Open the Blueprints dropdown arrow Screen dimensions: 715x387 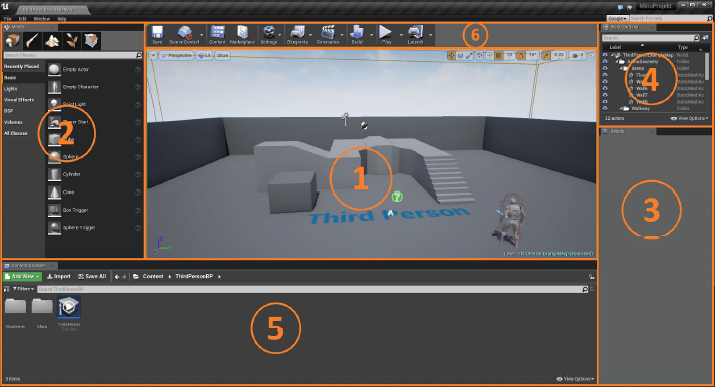(x=311, y=35)
